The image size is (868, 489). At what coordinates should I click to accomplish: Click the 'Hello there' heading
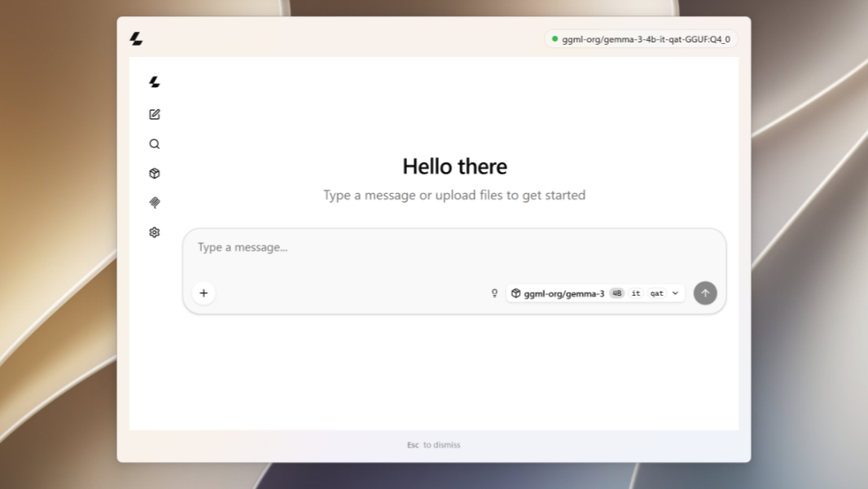(454, 167)
